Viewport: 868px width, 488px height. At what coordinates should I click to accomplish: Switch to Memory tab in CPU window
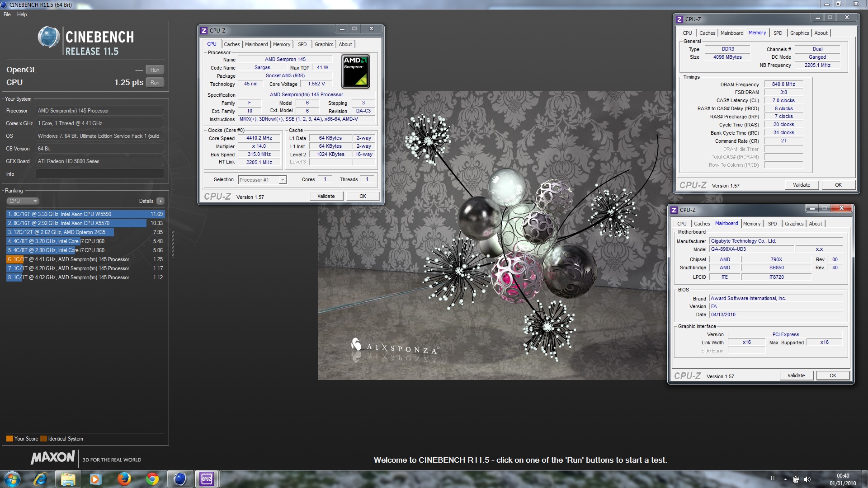pos(282,44)
